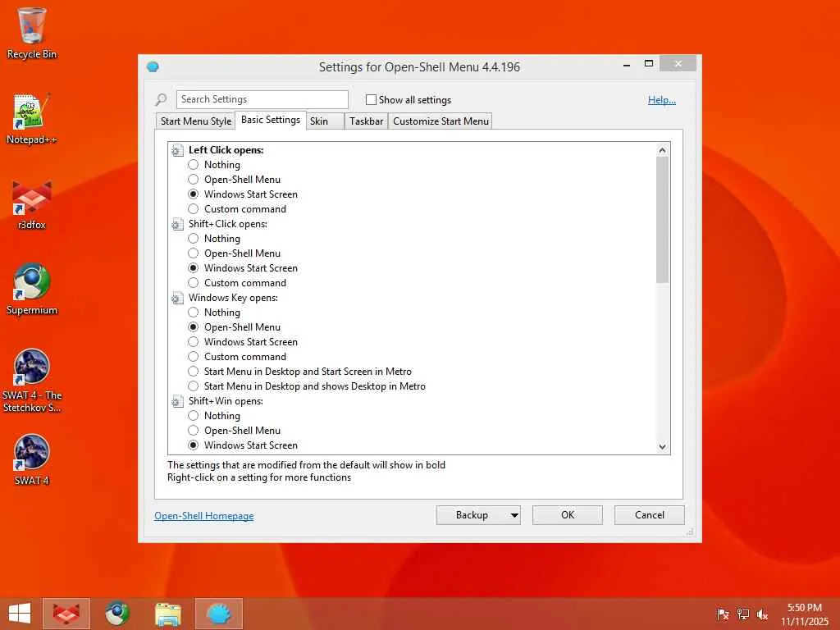The image size is (840, 630).
Task: Choose Start Menu in Desktop and Start Screen in Metro
Action: click(x=194, y=372)
